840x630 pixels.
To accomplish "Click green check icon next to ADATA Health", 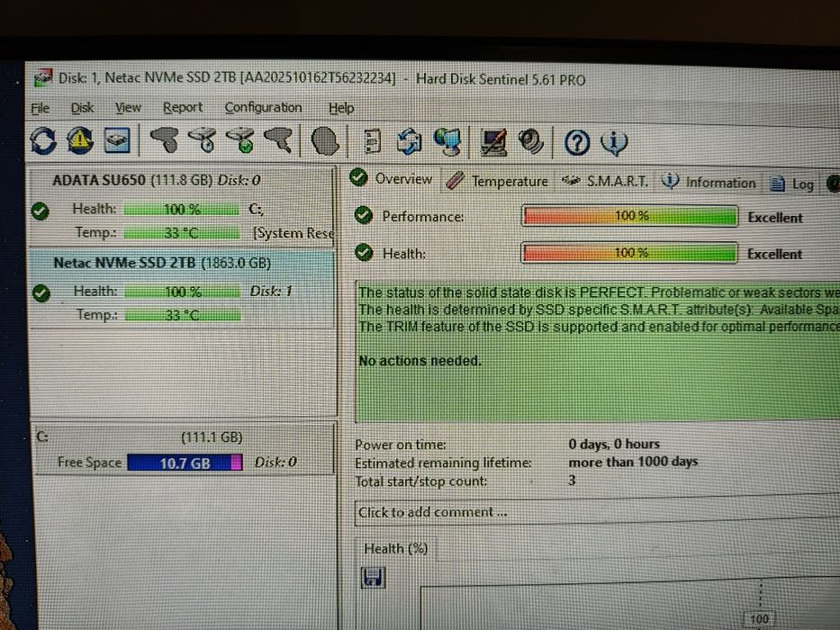I will pyautogui.click(x=41, y=211).
